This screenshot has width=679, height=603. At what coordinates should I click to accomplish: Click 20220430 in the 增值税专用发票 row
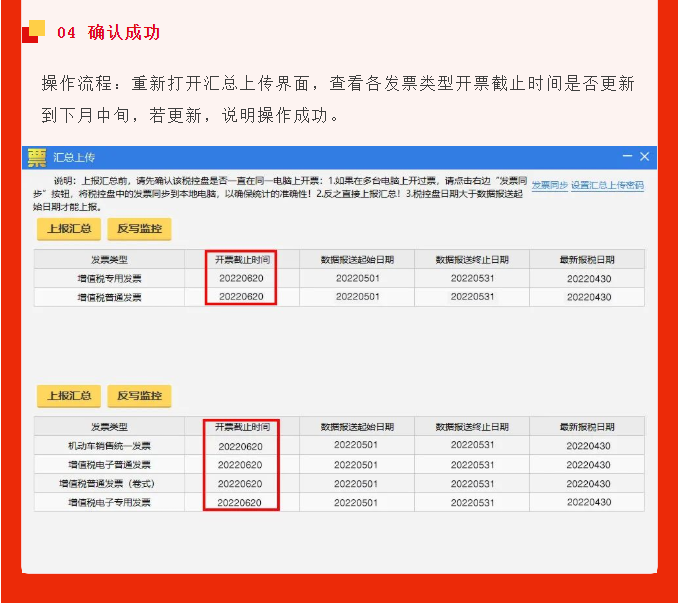[589, 279]
